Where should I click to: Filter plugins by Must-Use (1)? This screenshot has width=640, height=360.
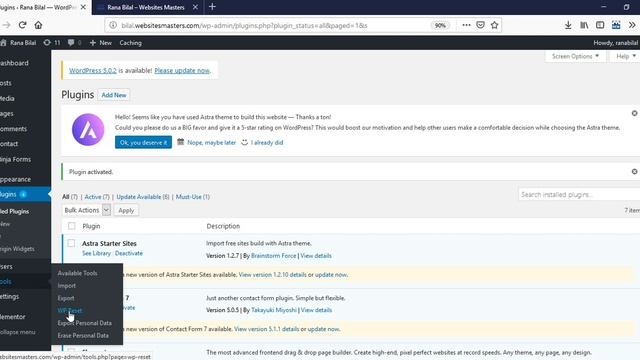(x=193, y=197)
